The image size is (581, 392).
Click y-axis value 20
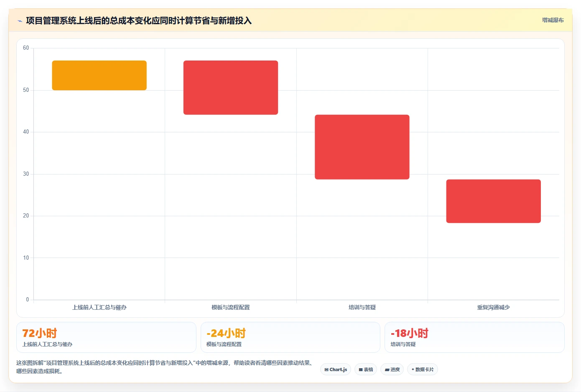tap(26, 216)
